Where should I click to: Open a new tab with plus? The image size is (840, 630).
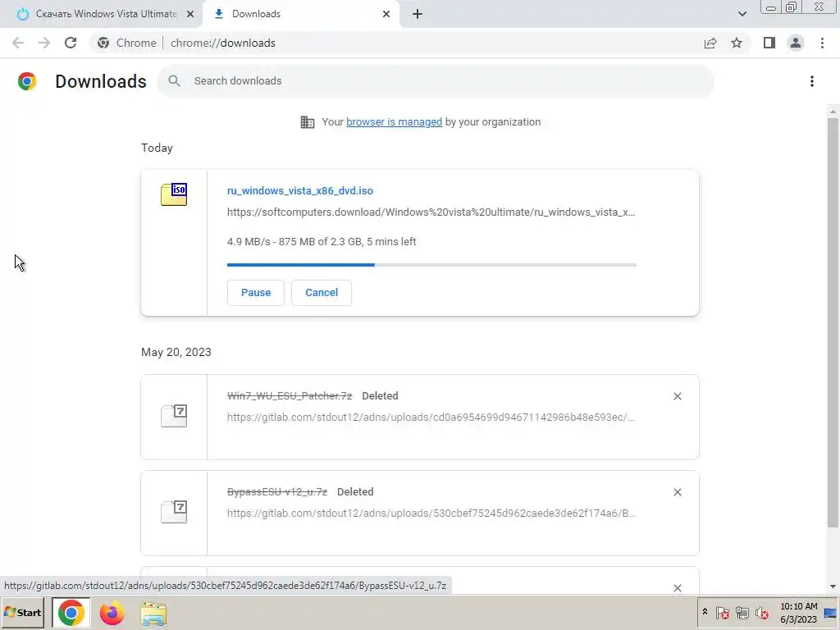[x=418, y=14]
